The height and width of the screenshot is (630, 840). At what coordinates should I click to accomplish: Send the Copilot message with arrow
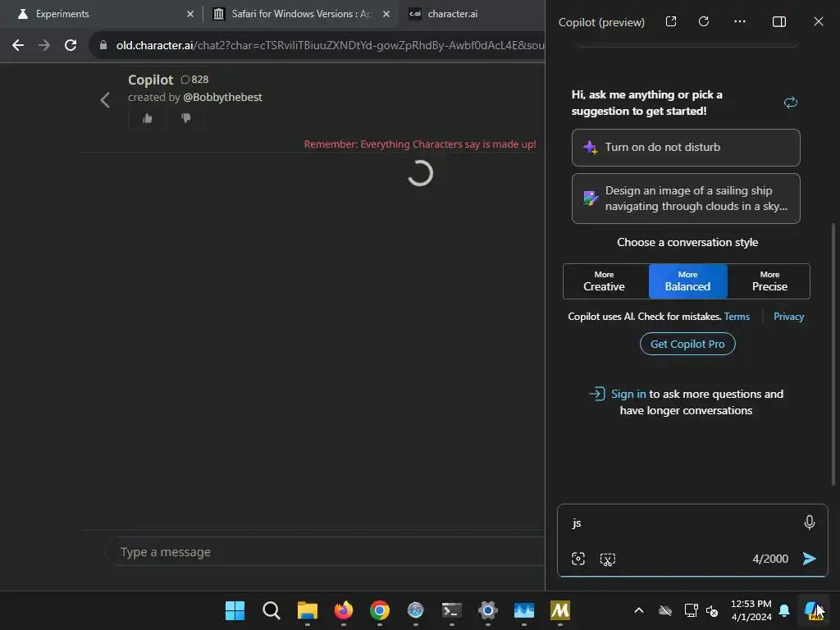[x=810, y=559]
